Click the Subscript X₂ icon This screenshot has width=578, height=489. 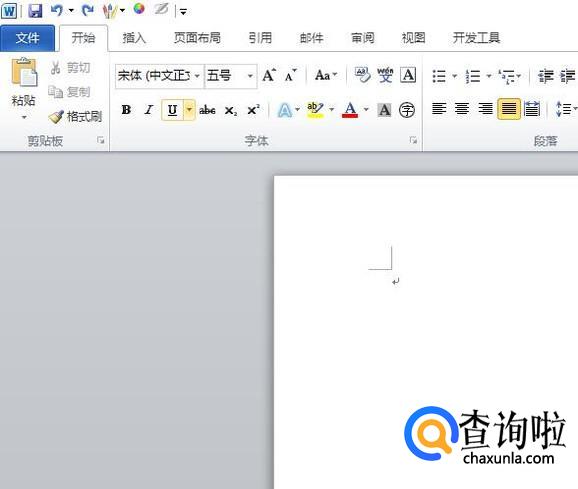[231, 110]
